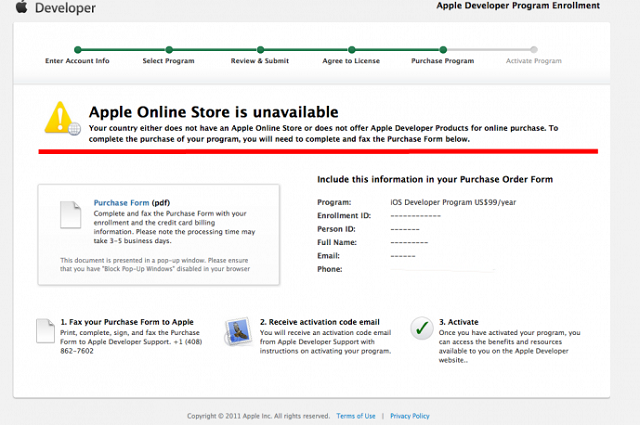Click the Purchase Program progress dot
This screenshot has width=640, height=425.
point(443,50)
